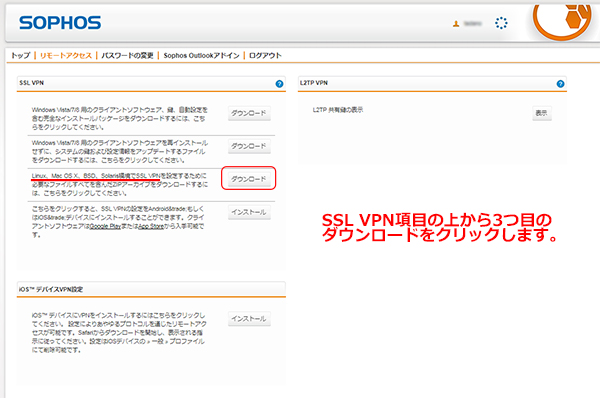Click the SSL VPN section heading
This screenshot has width=600, height=398.
[31, 83]
